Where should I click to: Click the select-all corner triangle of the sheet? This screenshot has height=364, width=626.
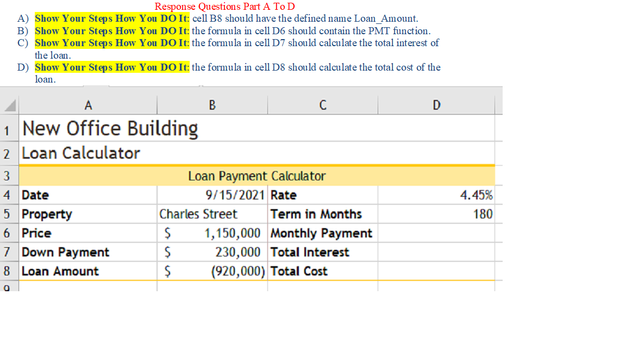[9, 105]
